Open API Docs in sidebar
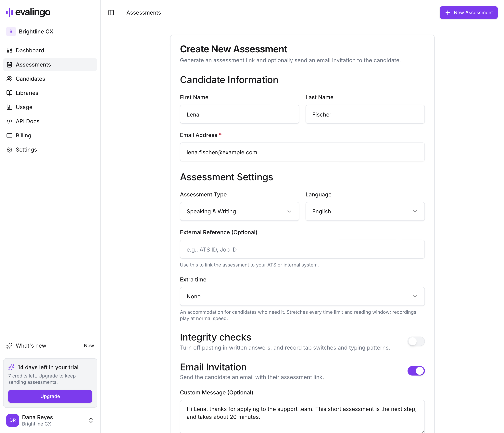The image size is (504, 433). pyautogui.click(x=50, y=121)
